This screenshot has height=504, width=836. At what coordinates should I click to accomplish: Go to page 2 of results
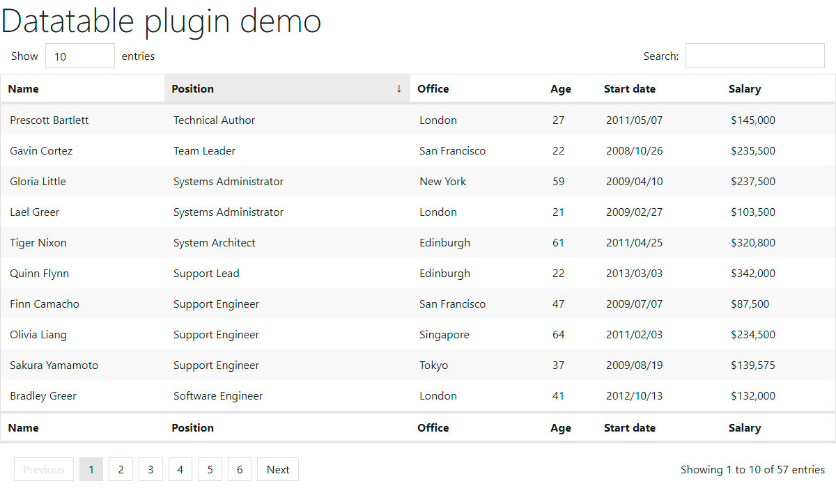[x=121, y=469]
